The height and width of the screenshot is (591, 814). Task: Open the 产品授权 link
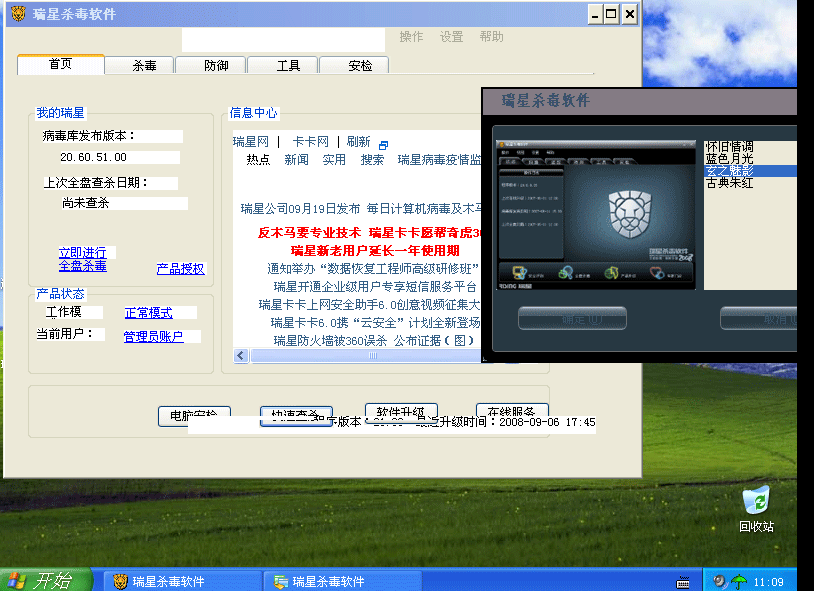[x=180, y=268]
